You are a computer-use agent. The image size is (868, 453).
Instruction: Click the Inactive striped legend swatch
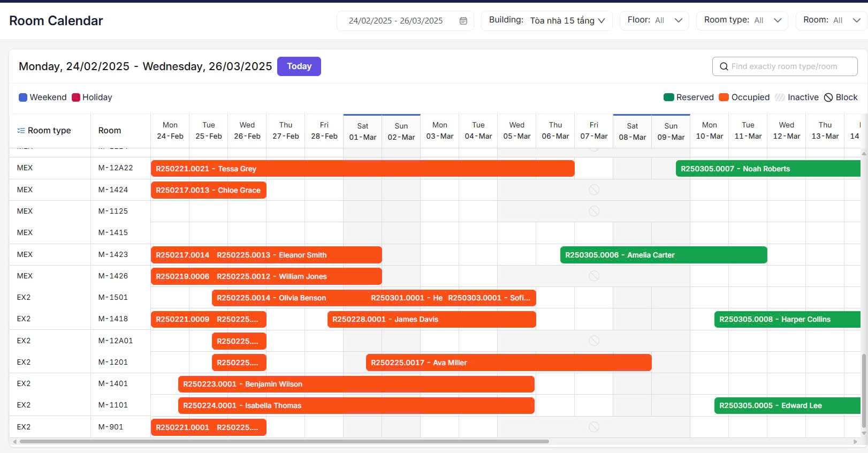pyautogui.click(x=780, y=97)
